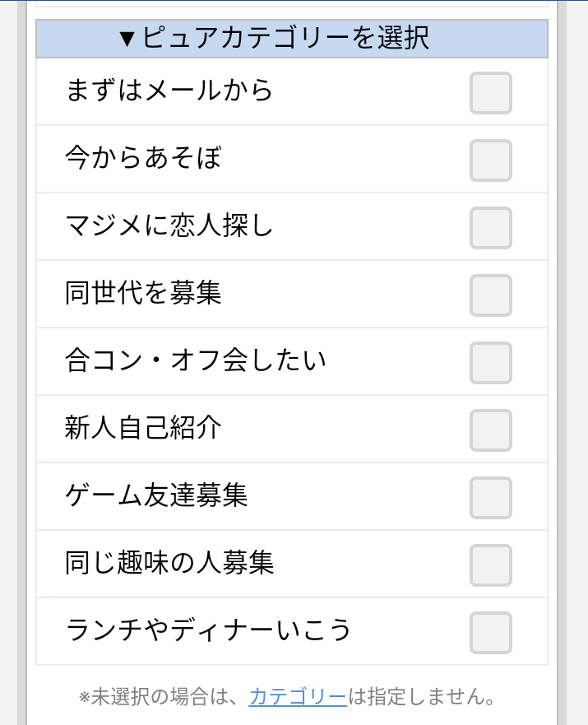Tick the 今からあそぼ checkbox

pyautogui.click(x=491, y=160)
